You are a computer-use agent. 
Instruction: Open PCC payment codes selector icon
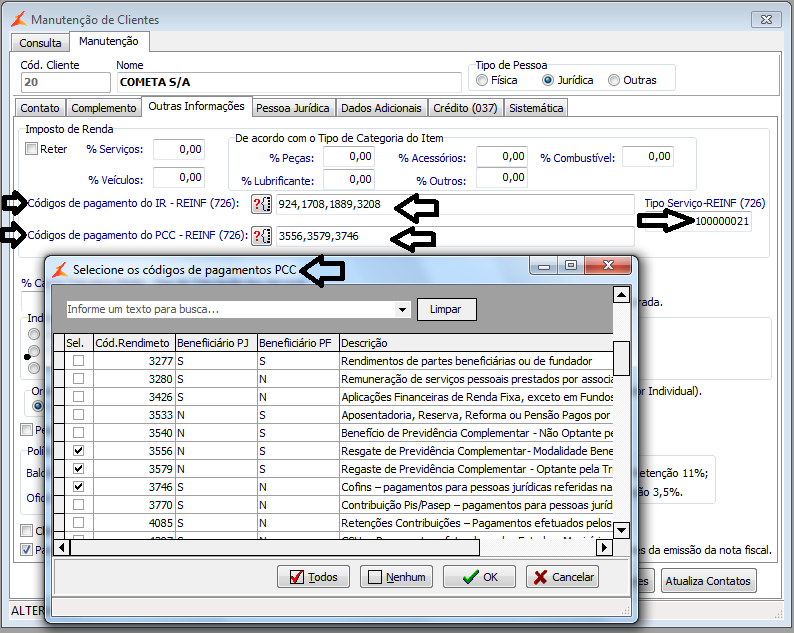point(261,236)
